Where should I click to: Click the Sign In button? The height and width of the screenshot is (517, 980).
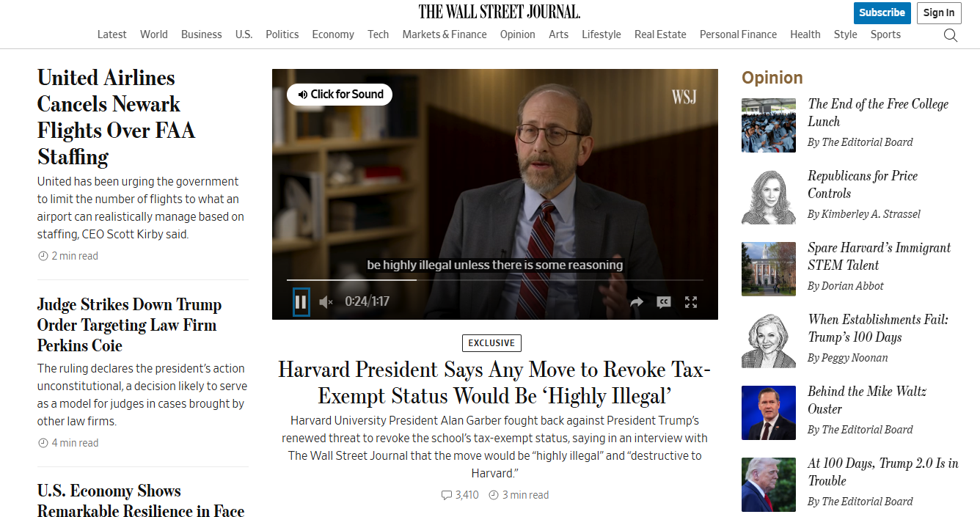[939, 12]
